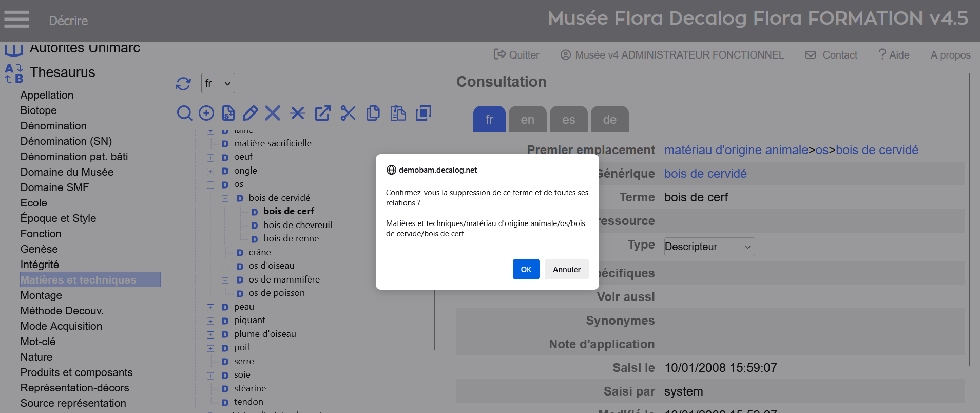Click the magnifying glass search icon
This screenshot has height=413, width=980.
coord(184,113)
